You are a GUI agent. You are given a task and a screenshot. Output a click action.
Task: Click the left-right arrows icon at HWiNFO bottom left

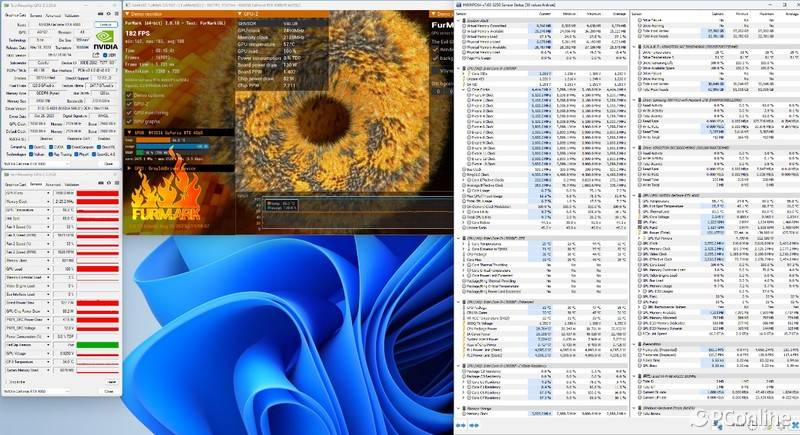point(461,425)
